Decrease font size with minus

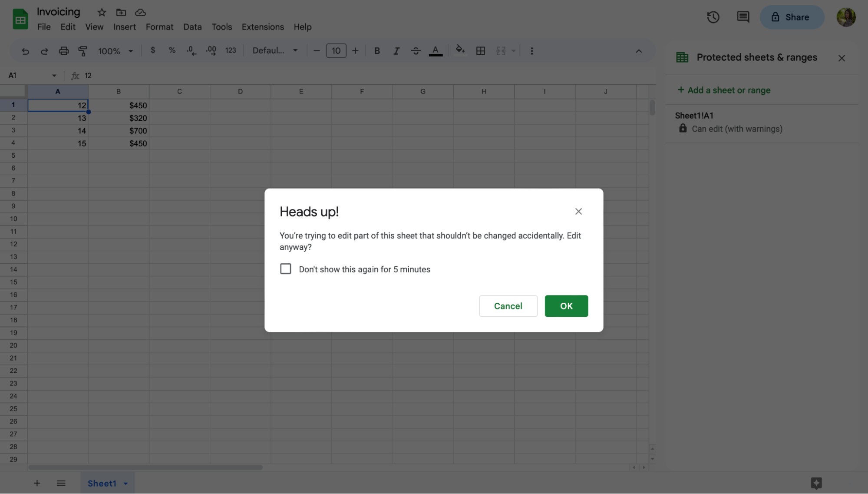click(317, 51)
